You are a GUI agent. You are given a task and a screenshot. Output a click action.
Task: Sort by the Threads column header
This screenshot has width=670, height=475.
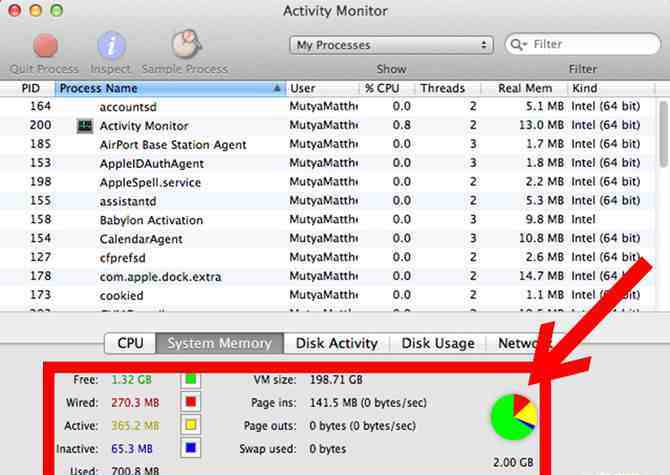[x=447, y=88]
